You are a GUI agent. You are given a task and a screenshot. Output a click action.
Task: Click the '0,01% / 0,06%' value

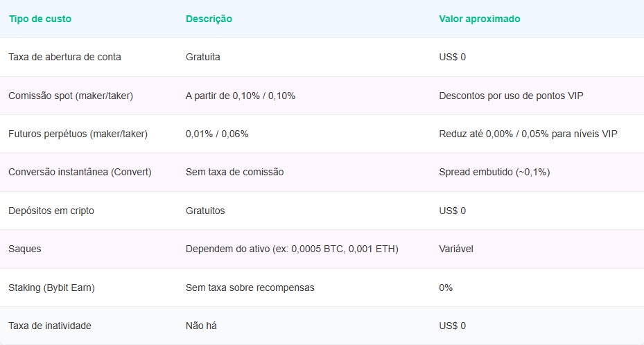[x=217, y=134]
